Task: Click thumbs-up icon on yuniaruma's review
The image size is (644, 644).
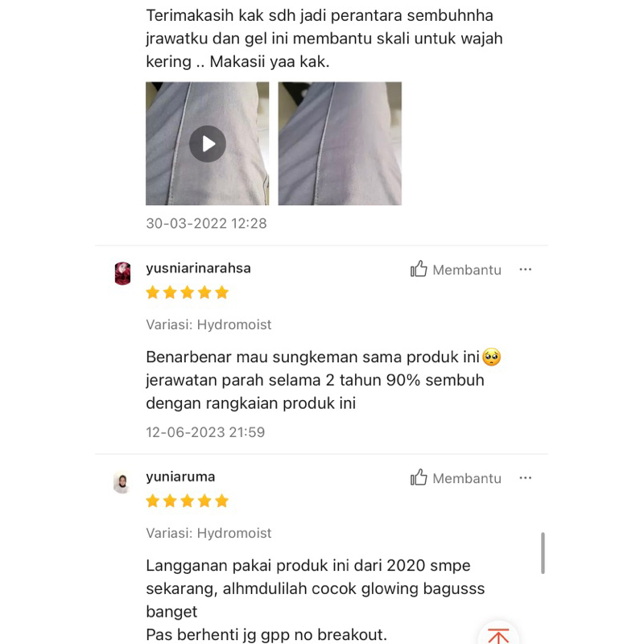Action: click(x=419, y=477)
